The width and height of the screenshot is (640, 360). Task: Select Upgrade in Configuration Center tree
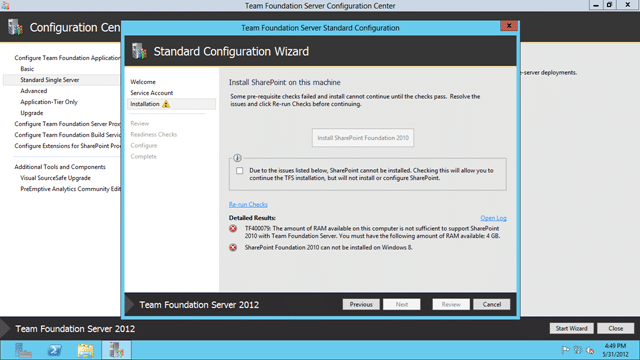pos(31,113)
